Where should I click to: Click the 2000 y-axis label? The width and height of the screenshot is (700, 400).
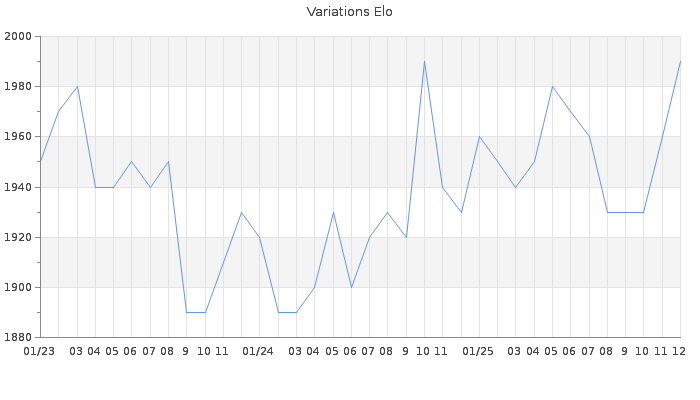(19, 37)
